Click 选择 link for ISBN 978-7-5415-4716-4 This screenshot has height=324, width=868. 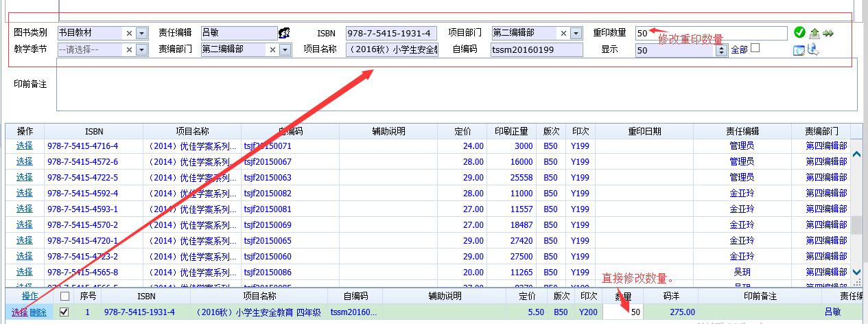coord(25,146)
